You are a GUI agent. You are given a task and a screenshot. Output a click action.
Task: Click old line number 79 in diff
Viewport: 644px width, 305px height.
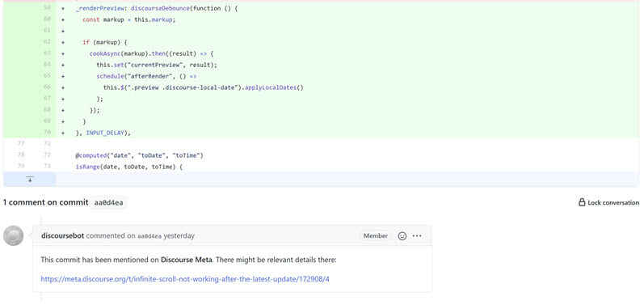tap(20, 167)
